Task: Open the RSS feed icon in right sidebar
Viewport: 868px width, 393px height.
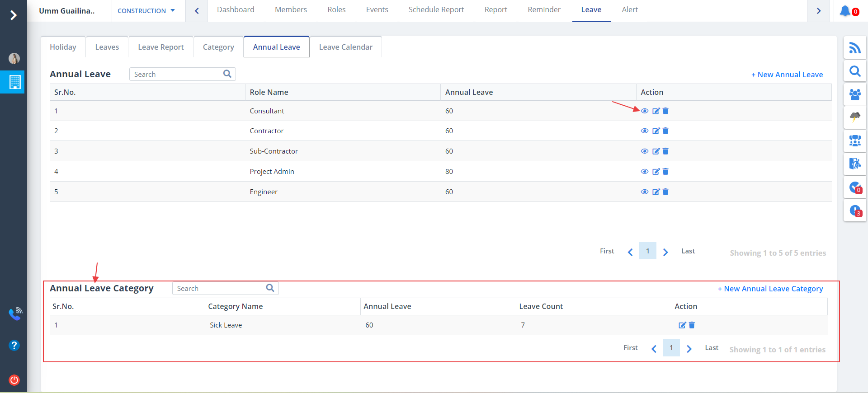Action: (x=854, y=48)
